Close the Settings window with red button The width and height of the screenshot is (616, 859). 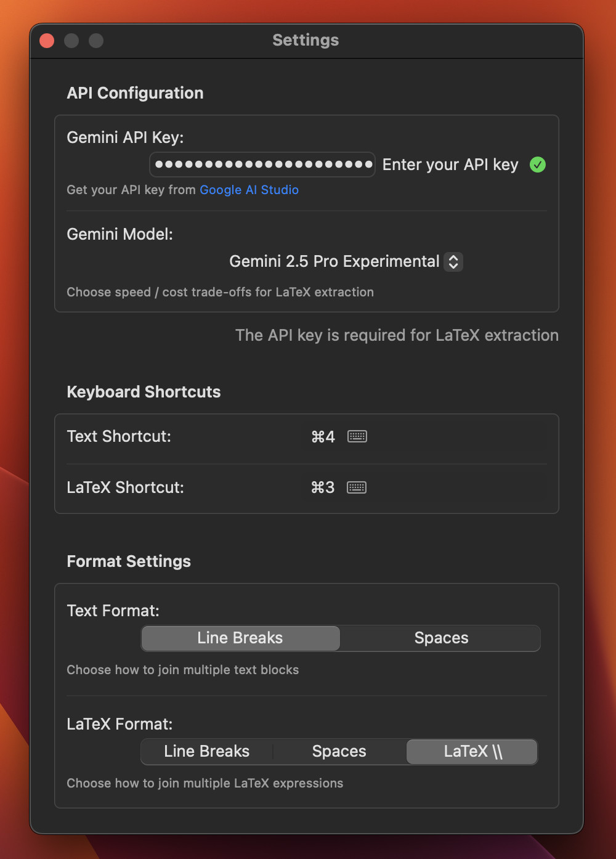(x=47, y=41)
